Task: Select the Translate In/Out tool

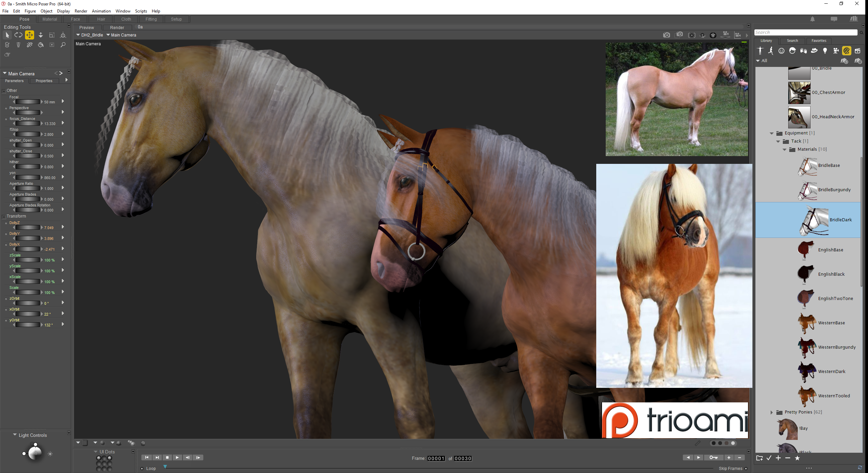Action: 41,35
